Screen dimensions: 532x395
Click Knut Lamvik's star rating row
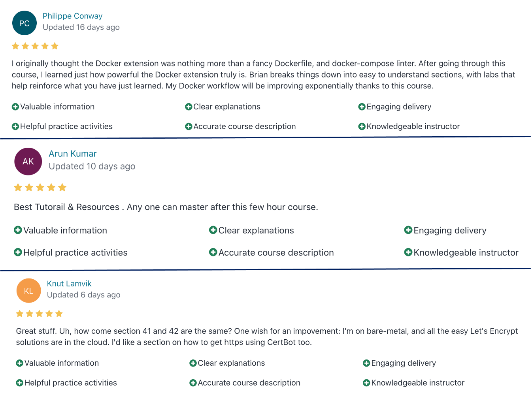(39, 314)
